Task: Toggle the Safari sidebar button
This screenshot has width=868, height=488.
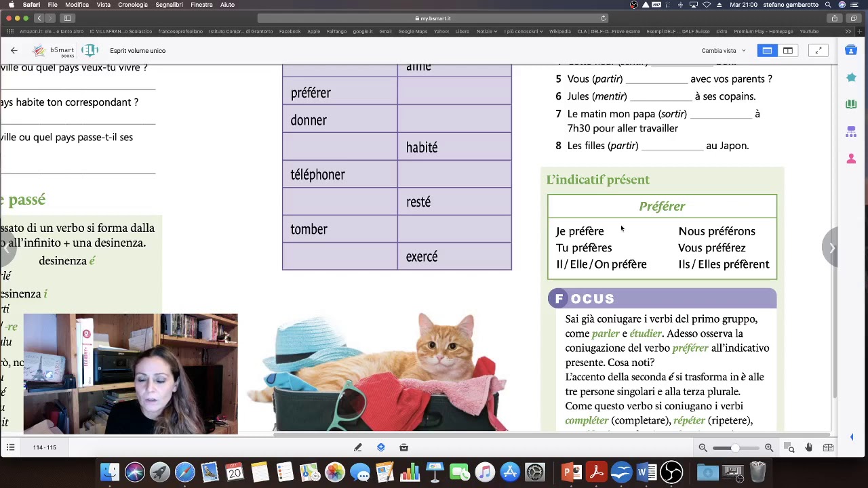Action: coord(67,18)
